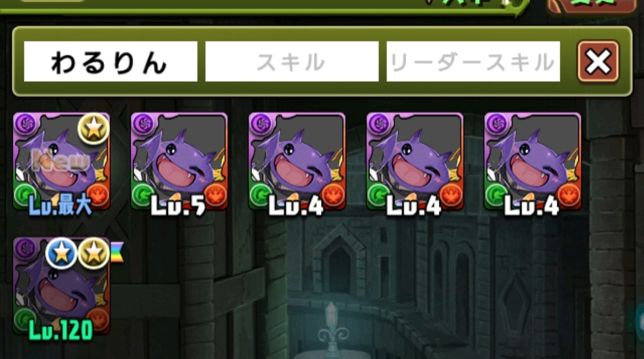The image size is (644, 359).
Task: Tap the Lv.5 level label
Action: click(178, 205)
